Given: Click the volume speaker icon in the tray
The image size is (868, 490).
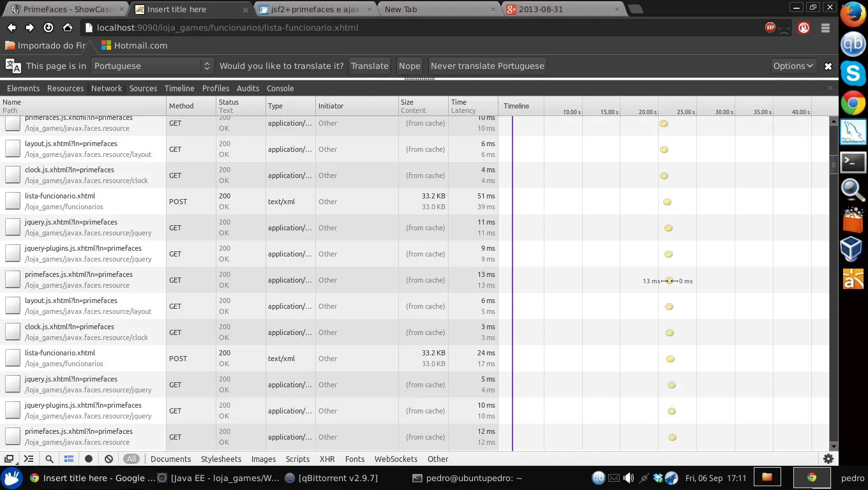Looking at the screenshot, I should point(629,477).
